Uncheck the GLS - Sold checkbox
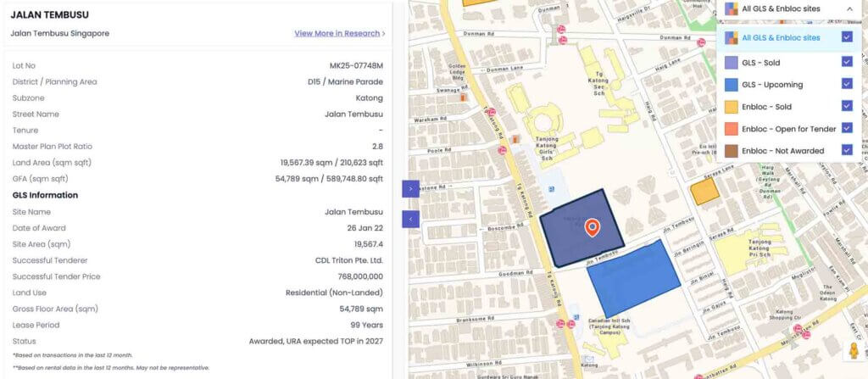 tap(847, 62)
